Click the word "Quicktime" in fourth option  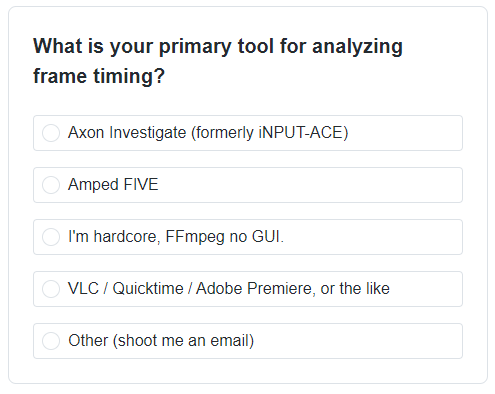tap(148, 289)
